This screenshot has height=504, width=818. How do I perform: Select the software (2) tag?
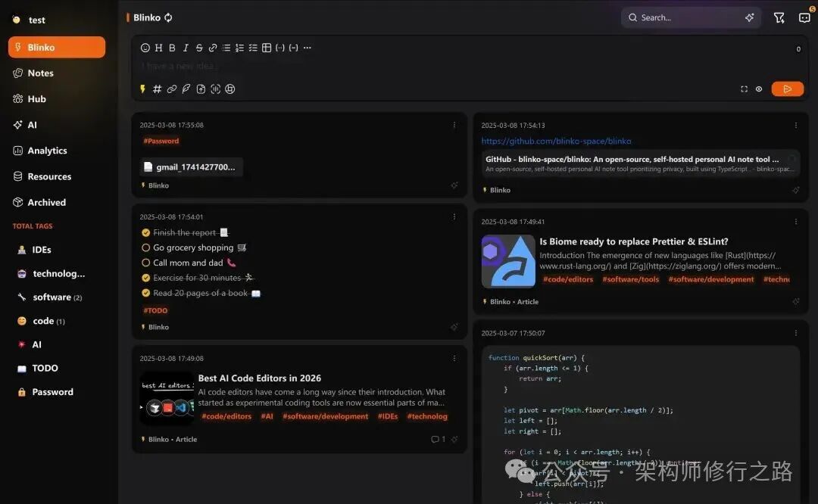point(56,297)
